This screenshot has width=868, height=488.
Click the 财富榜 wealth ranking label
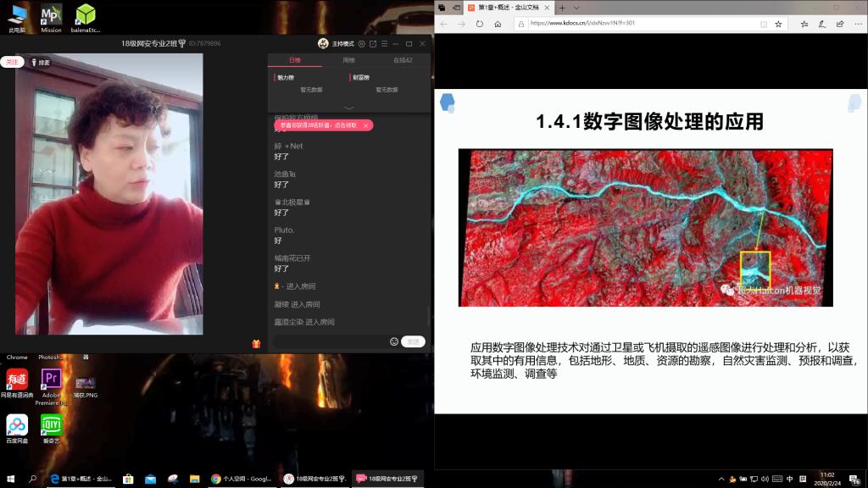point(361,77)
